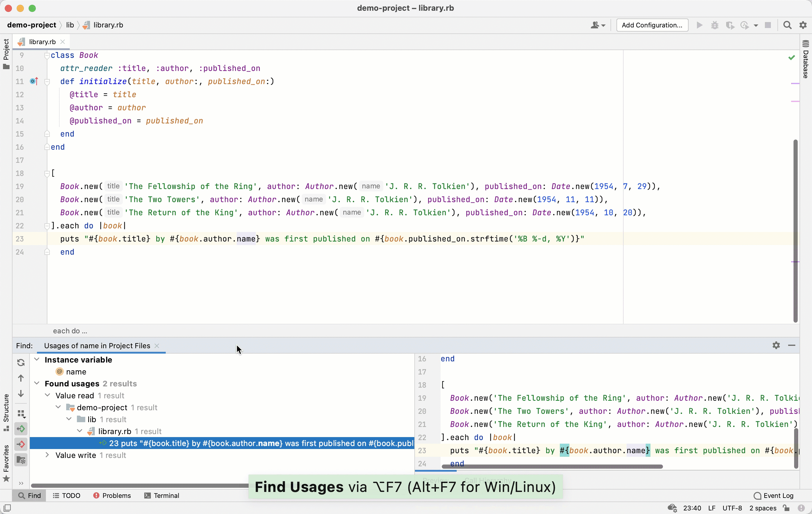The image size is (812, 514).
Task: Switch to the Terminal tool window tab
Action: (x=162, y=496)
